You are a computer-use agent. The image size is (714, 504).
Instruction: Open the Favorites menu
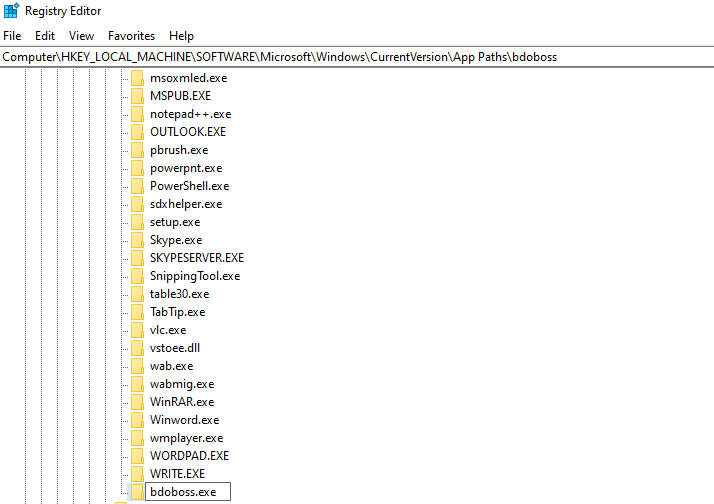tap(131, 36)
